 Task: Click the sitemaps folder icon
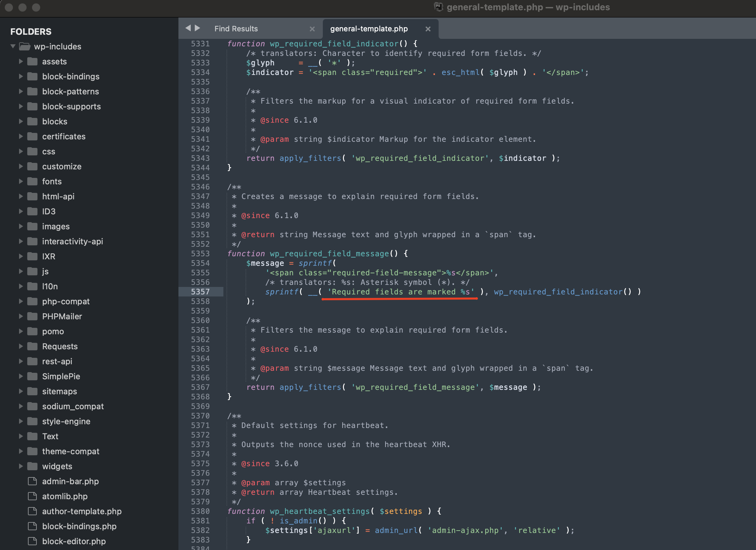point(32,391)
